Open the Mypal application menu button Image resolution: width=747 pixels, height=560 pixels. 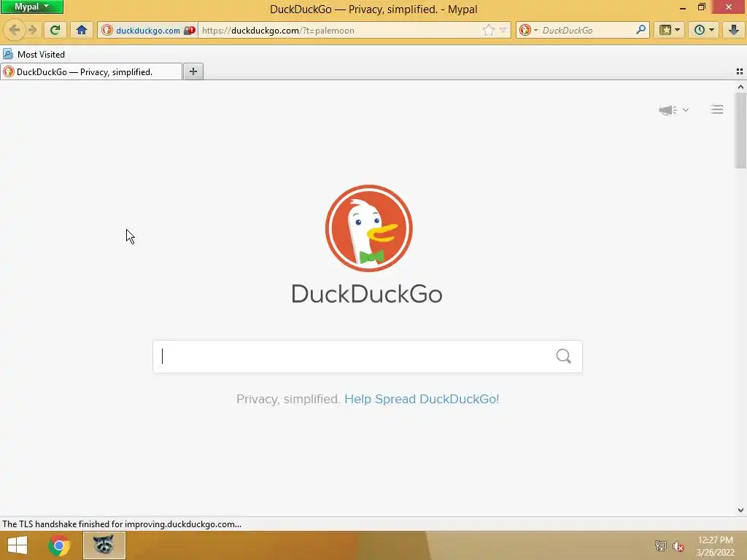tap(31, 7)
